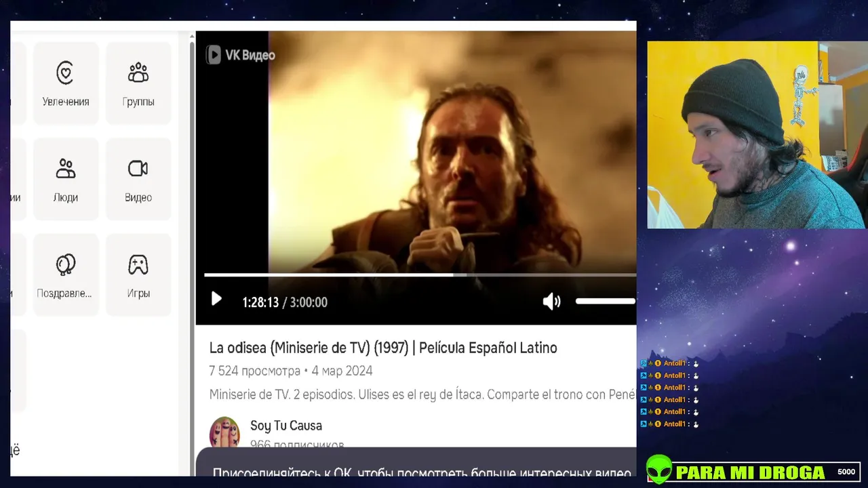Click the 7 524 просмотра view count

pos(254,371)
